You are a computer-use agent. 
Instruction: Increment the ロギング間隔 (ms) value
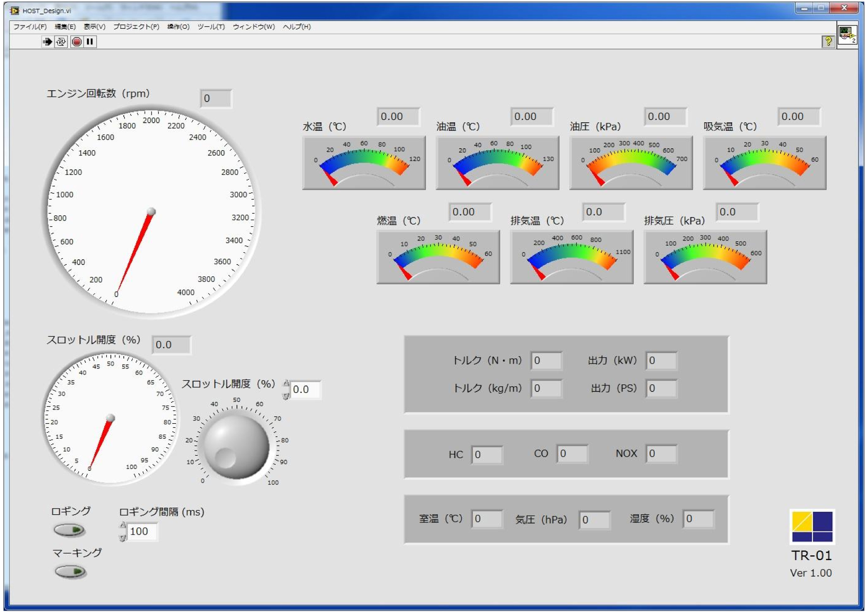point(123,526)
